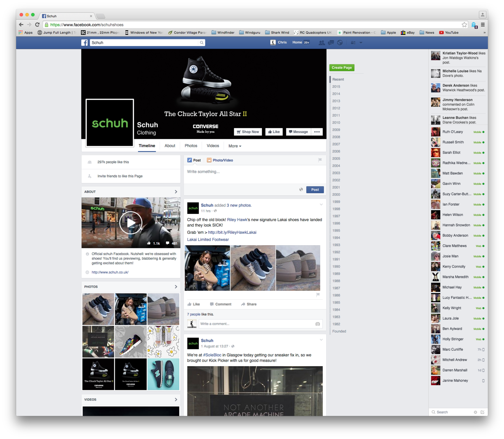
Task: Reload the page with refresh icon
Action: click(x=37, y=25)
